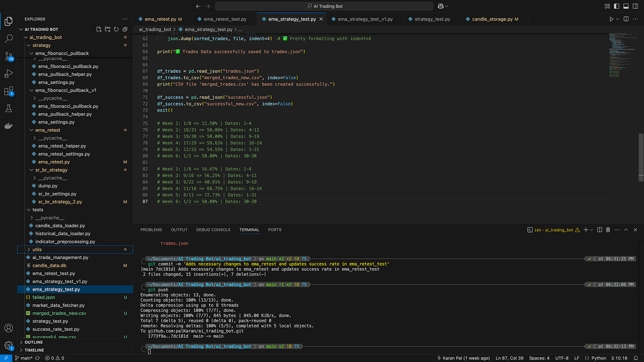644x362 pixels.
Task: Switch to the ema_strategy_test_v1.py tab
Action: (365, 19)
